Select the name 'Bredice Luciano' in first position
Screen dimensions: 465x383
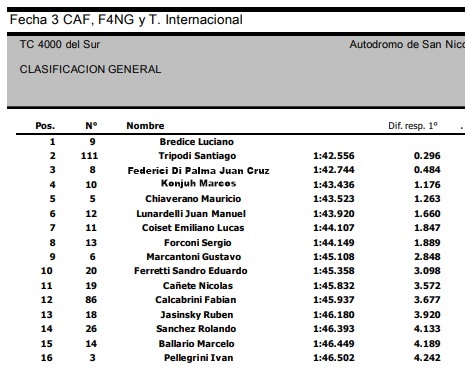click(197, 142)
